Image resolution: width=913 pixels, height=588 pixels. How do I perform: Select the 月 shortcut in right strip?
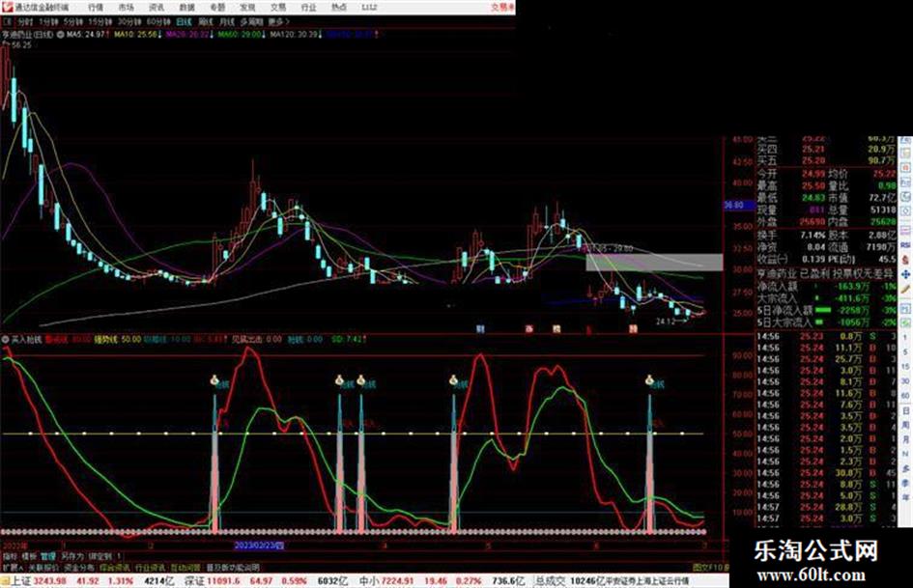coord(905,439)
